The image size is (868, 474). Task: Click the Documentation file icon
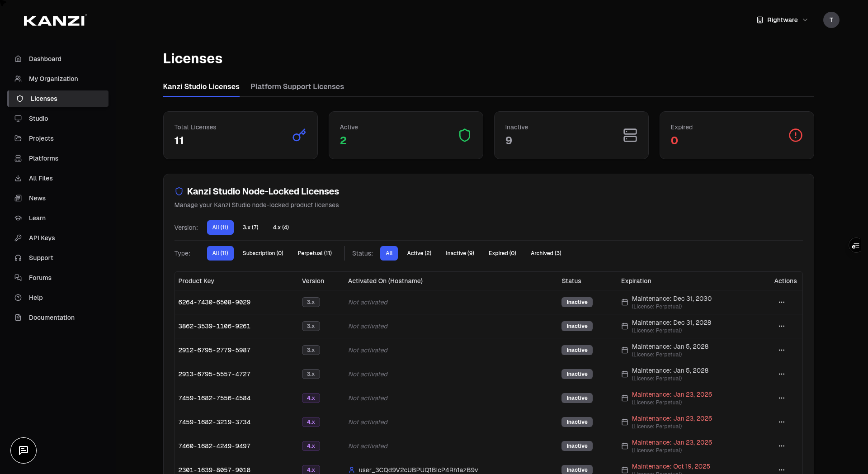tap(18, 318)
